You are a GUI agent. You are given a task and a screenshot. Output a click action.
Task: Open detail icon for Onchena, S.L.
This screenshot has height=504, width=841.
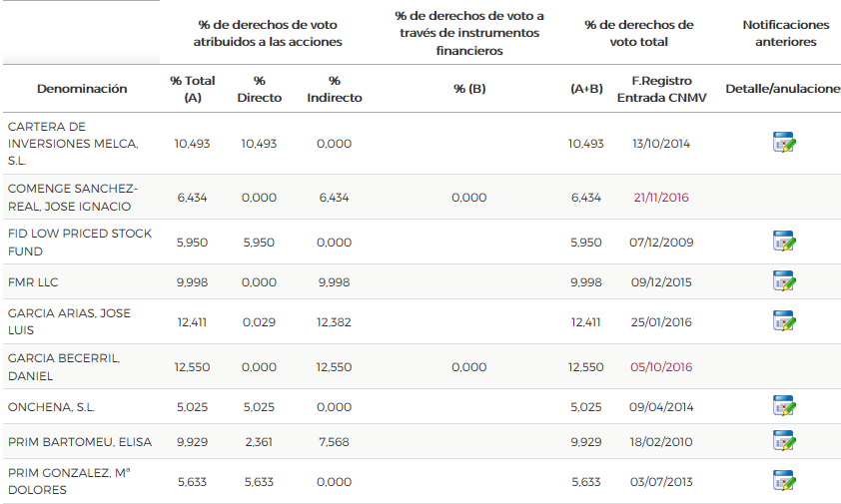point(784,406)
